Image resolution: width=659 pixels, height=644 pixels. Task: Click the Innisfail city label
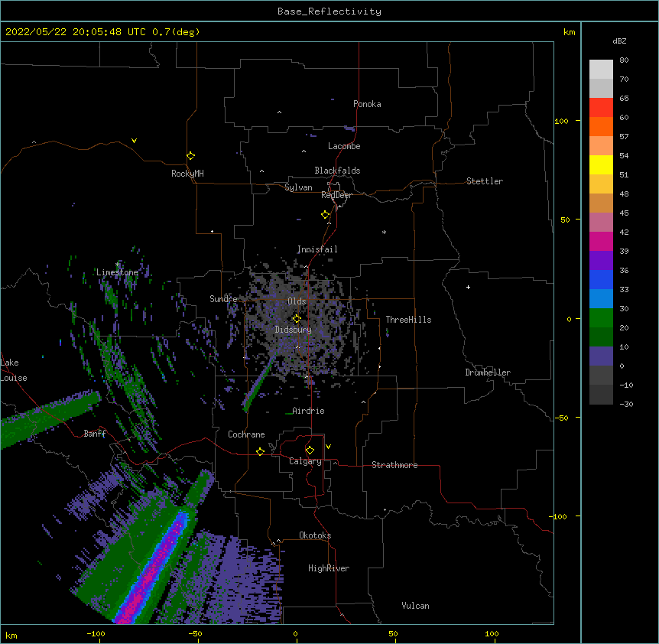click(317, 249)
